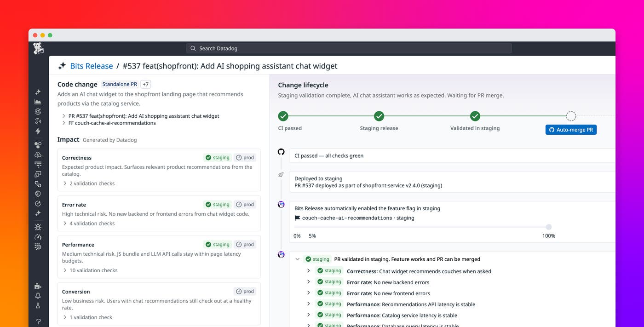Click the CI passed lifecycle step checkmark
This screenshot has height=327, width=644.
pos(283,116)
